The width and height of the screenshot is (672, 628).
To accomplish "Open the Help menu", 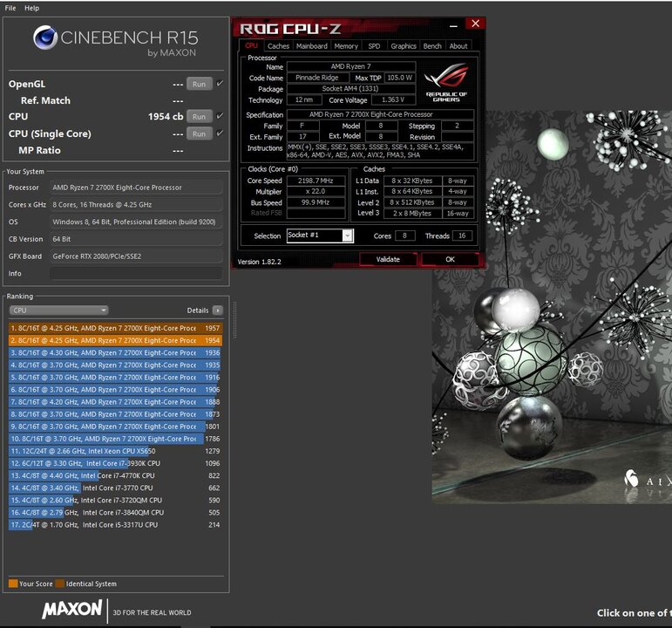I will [31, 8].
